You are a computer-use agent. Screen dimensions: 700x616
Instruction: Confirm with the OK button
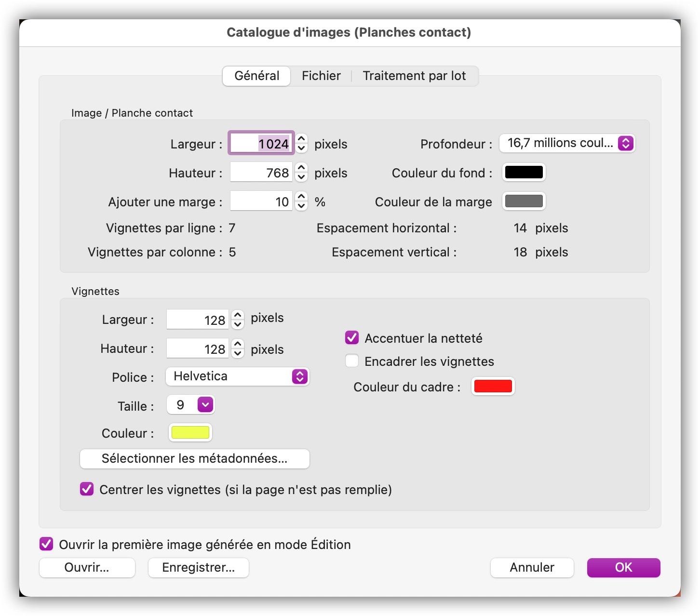623,567
